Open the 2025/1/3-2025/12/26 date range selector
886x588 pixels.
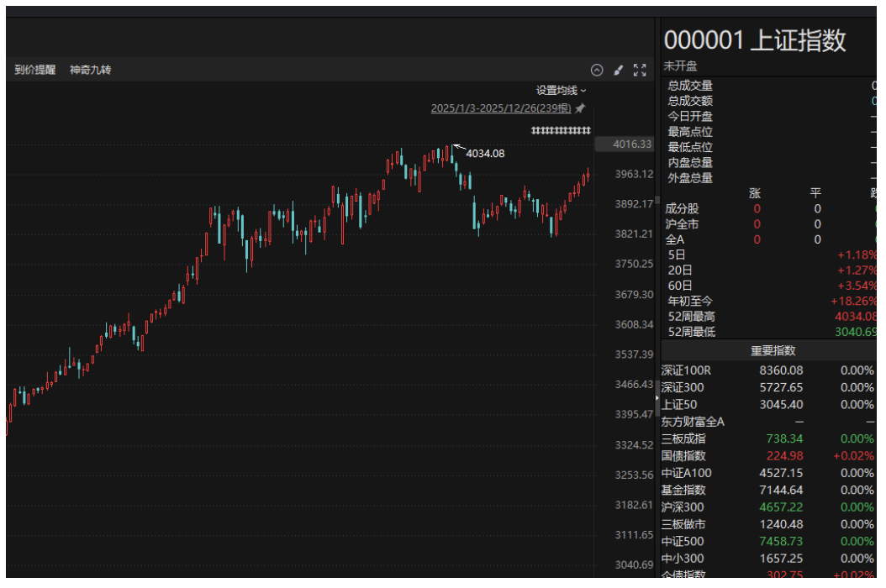click(x=500, y=108)
